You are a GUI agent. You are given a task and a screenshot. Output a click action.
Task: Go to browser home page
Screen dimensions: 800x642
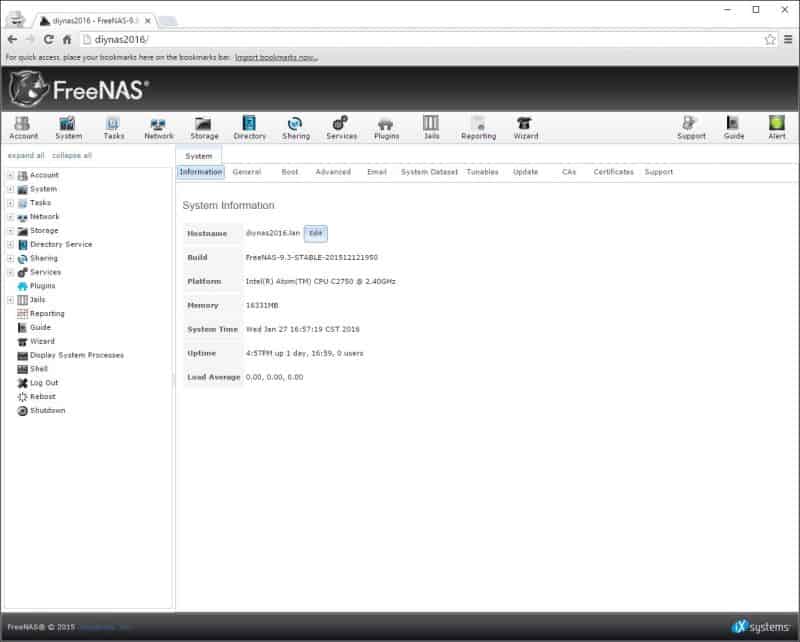click(67, 39)
